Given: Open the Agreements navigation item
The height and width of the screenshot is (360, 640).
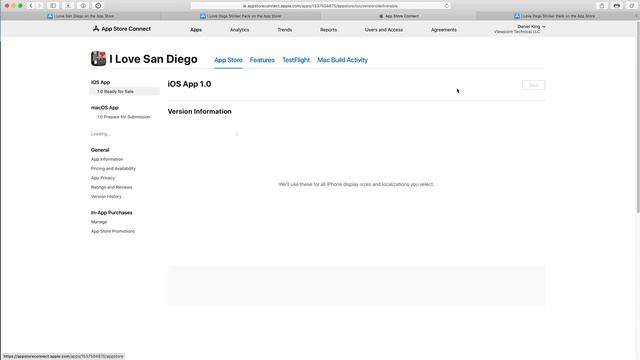Looking at the screenshot, I should [x=444, y=30].
